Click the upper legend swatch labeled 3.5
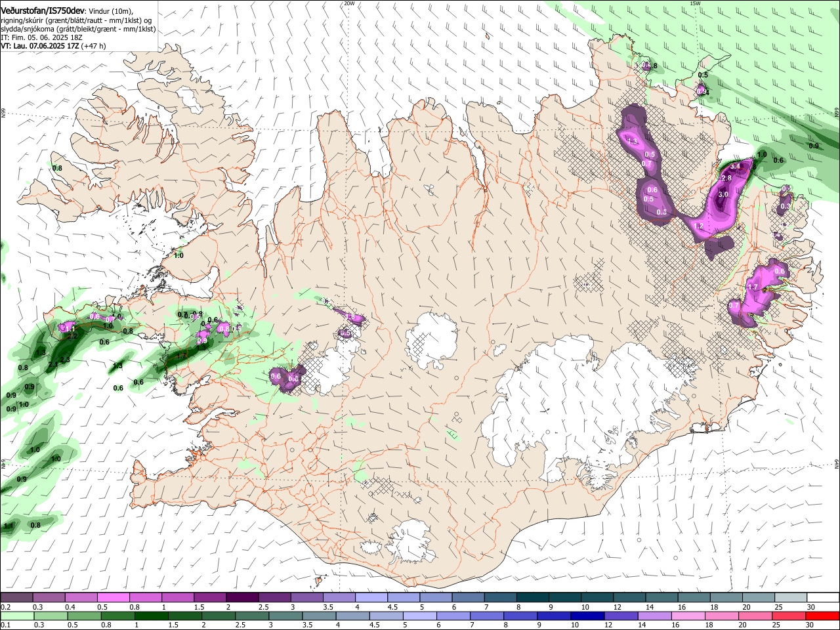 tap(339, 598)
